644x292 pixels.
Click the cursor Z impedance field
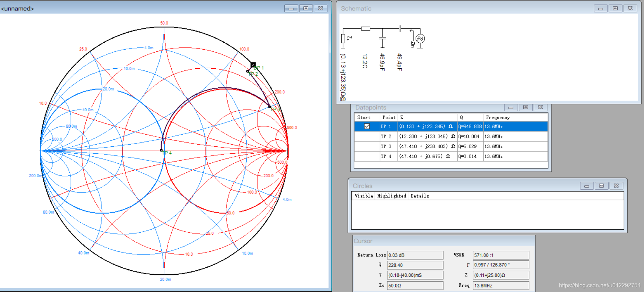point(501,275)
